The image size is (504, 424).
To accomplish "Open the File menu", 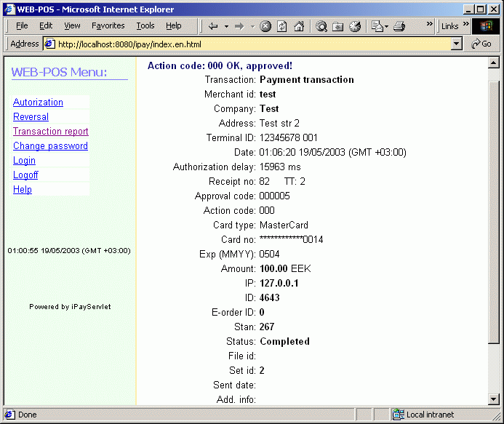I will point(22,25).
